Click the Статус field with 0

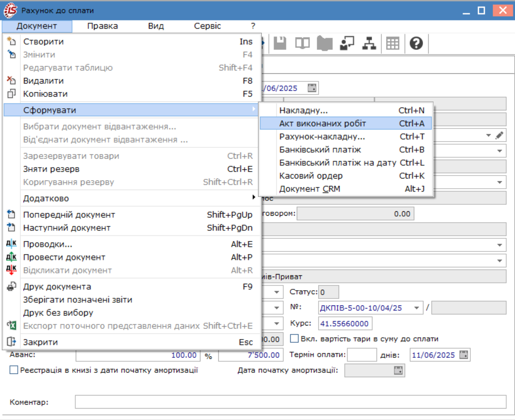(x=329, y=292)
